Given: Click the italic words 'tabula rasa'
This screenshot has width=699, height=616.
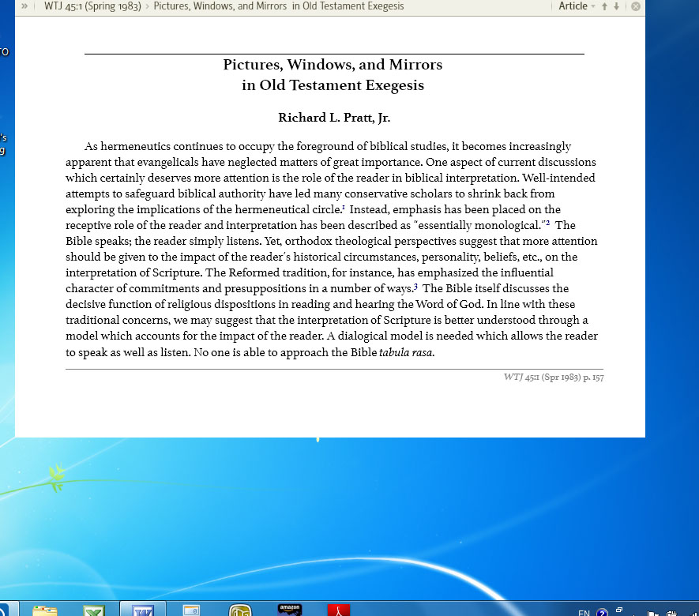Looking at the screenshot, I should point(405,352).
